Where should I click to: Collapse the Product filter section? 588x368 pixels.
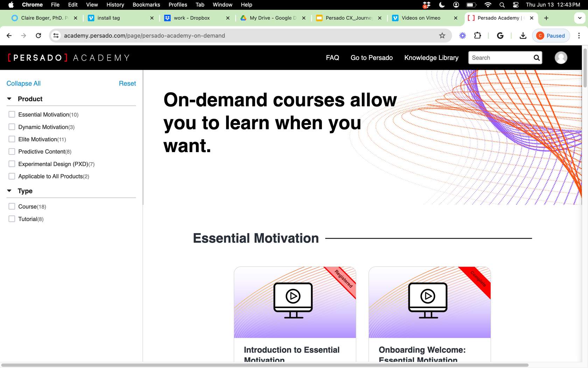9,99
